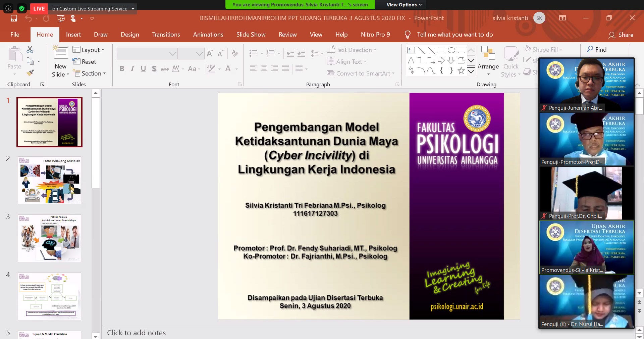
Task: Pick the straight line shape
Action: coord(421,50)
